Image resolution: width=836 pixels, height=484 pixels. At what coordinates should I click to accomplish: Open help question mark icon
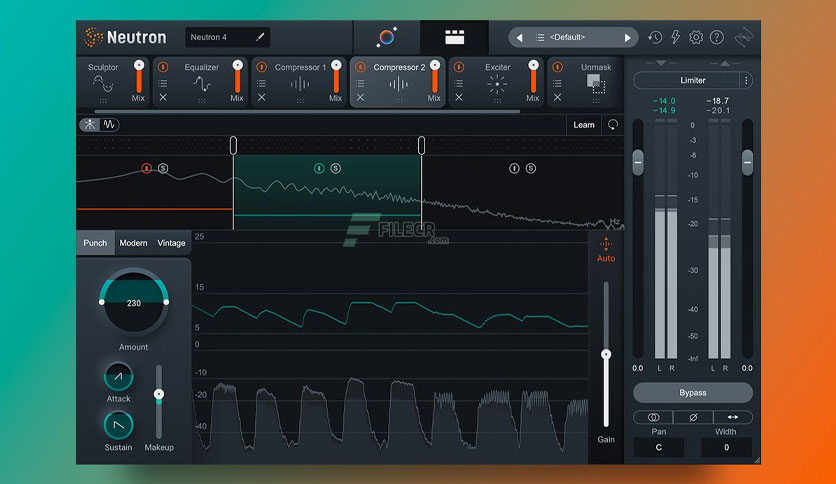717,37
